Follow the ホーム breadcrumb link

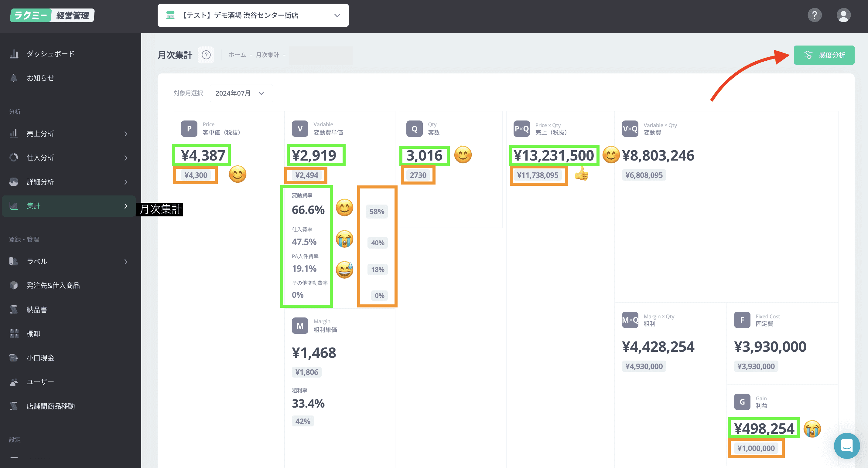coord(237,55)
